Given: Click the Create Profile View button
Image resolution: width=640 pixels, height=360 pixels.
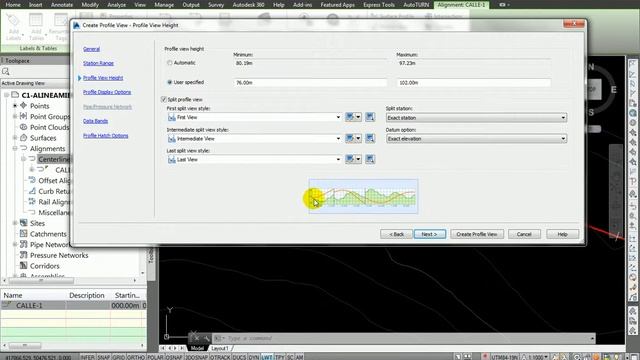Looking at the screenshot, I should tap(477, 234).
